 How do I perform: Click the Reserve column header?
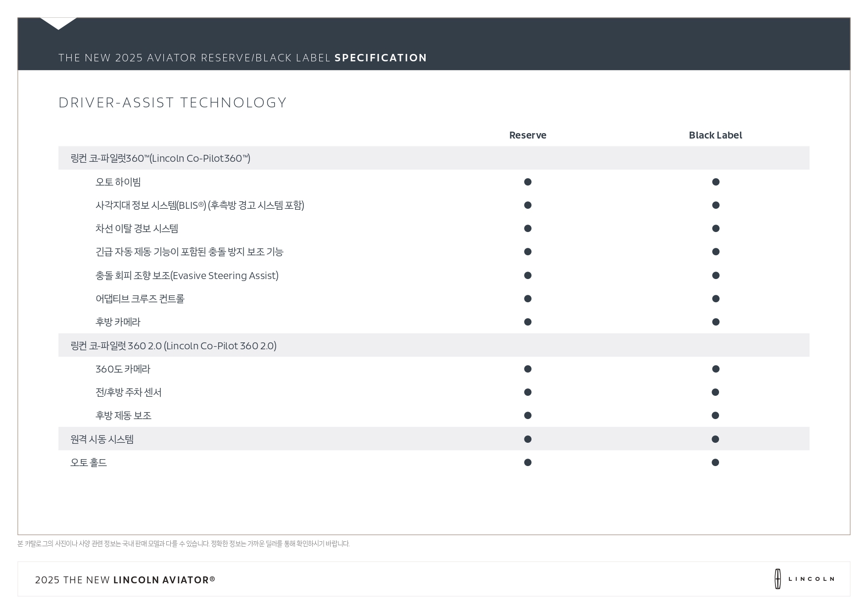coord(528,135)
